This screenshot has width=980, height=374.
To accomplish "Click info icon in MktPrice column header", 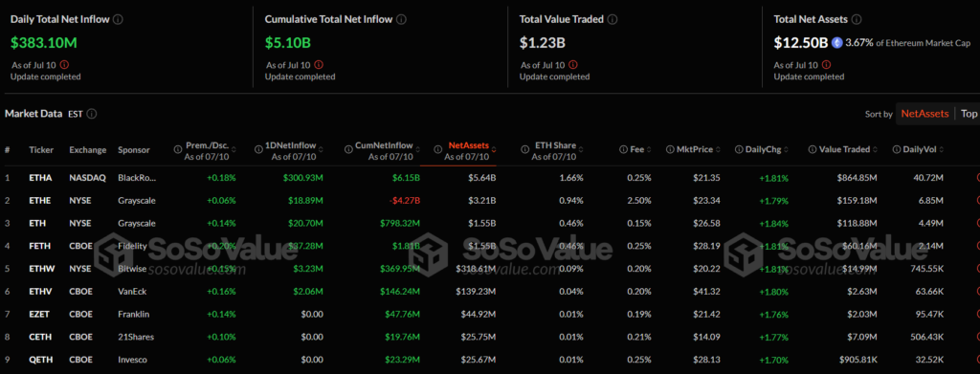I will pyautogui.click(x=670, y=150).
